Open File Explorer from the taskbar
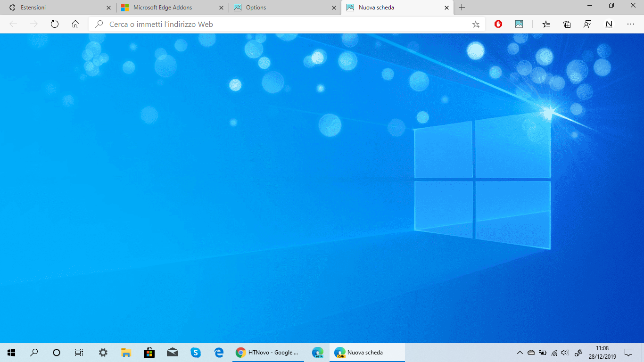Screen dimensions: 644x362 pyautogui.click(x=126, y=353)
